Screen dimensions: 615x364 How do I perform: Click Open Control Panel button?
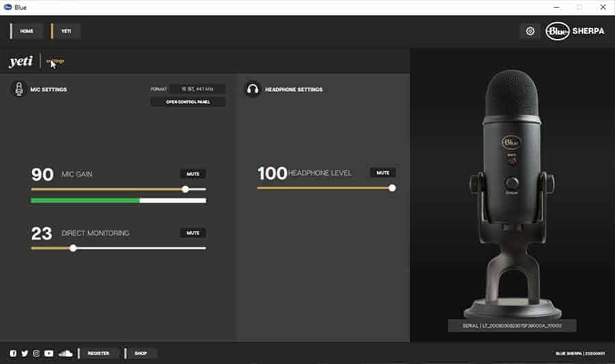coord(187,102)
